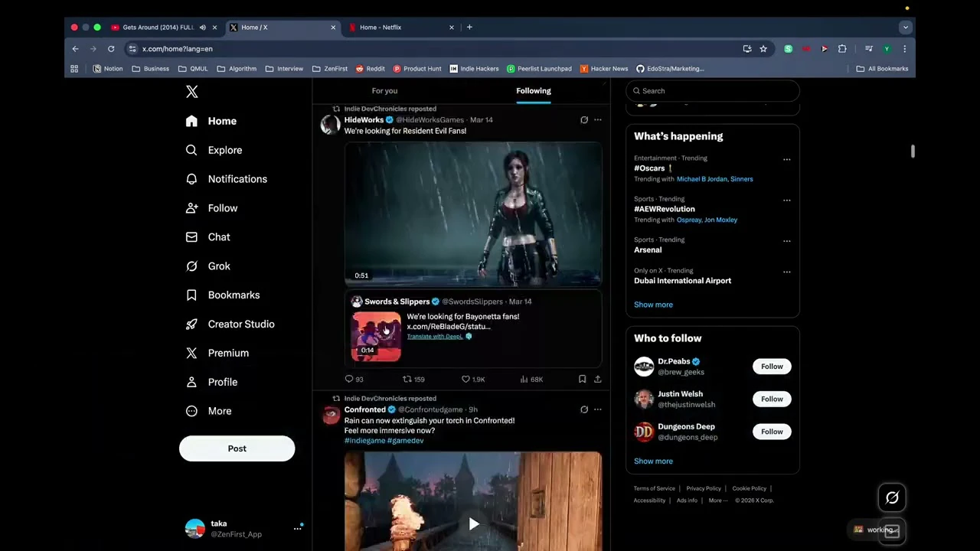Open the Product Hunt bookmark

pyautogui.click(x=417, y=69)
